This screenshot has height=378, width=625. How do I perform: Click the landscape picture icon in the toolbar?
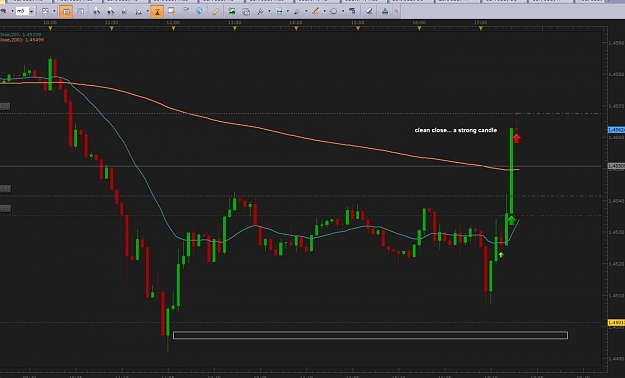coord(232,11)
